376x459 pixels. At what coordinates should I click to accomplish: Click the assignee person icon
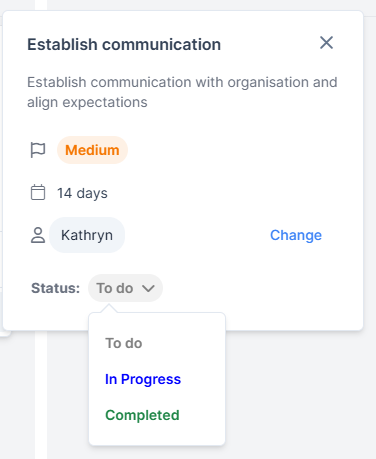38,235
